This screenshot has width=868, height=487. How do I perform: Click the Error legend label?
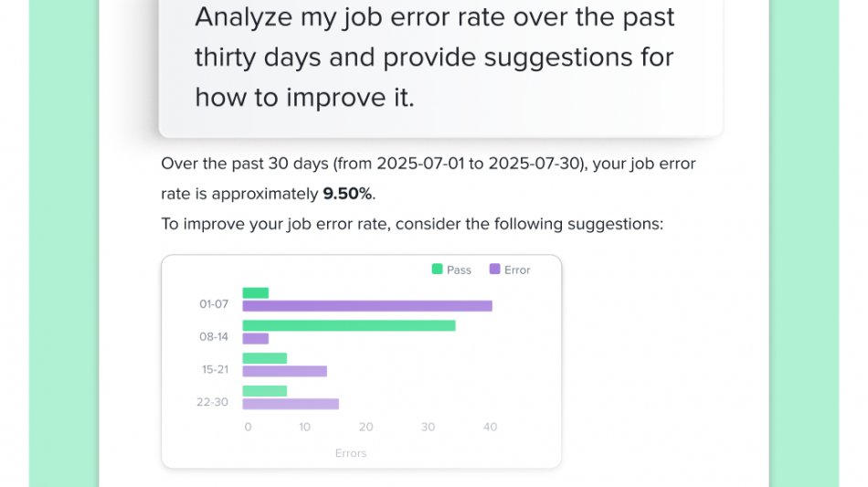coord(517,270)
